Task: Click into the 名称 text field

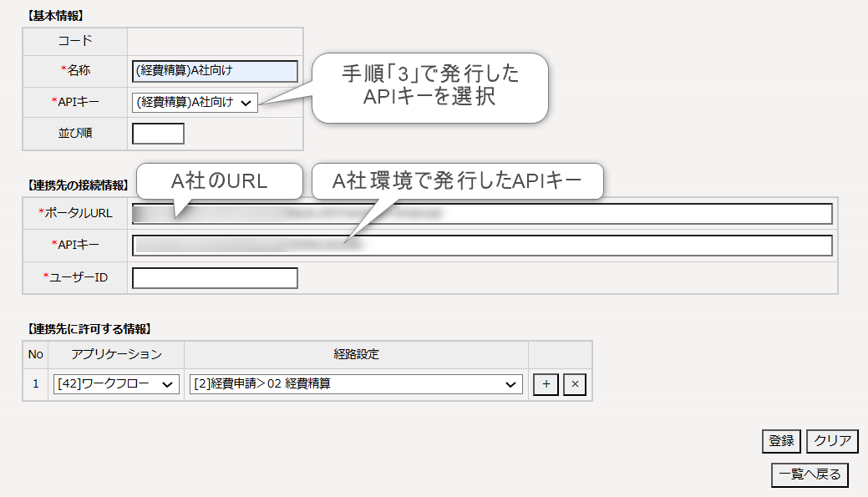Action: tap(215, 71)
